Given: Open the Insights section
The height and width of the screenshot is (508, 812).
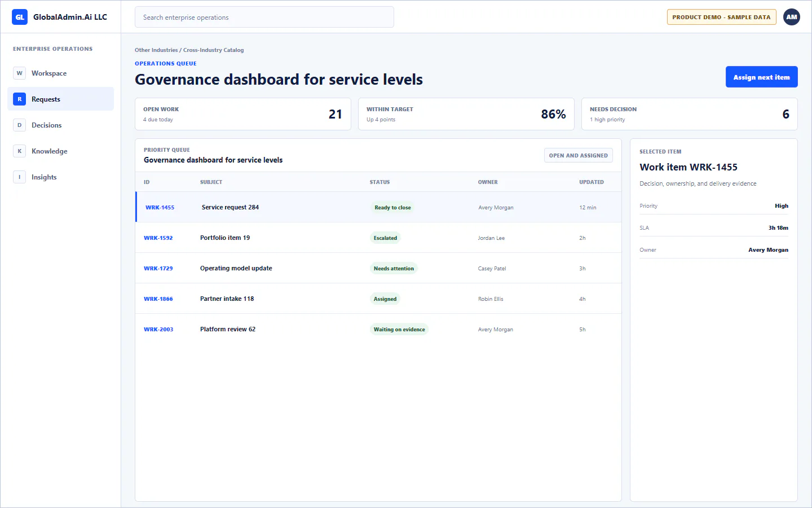Looking at the screenshot, I should tap(60, 177).
